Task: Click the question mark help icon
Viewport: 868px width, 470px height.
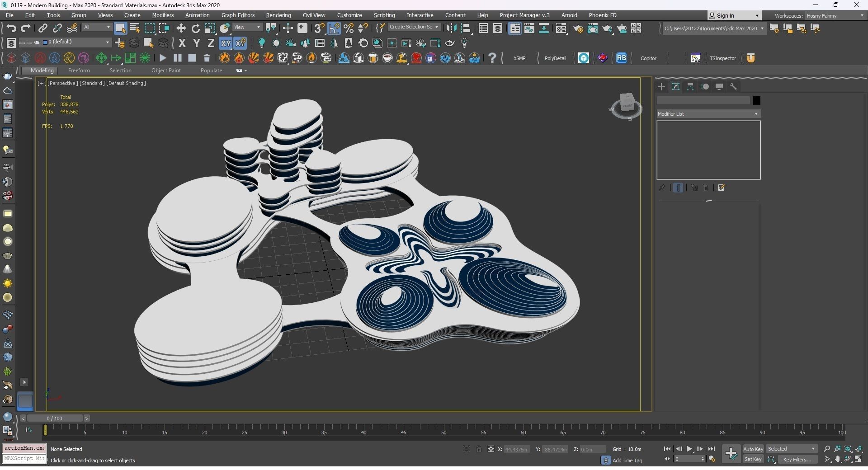Action: point(492,58)
